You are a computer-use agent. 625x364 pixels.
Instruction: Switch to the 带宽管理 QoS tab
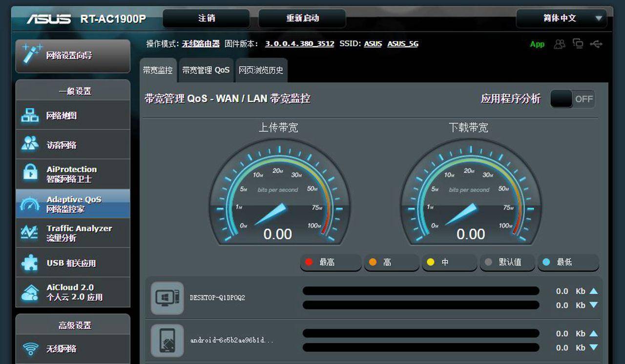click(x=206, y=70)
